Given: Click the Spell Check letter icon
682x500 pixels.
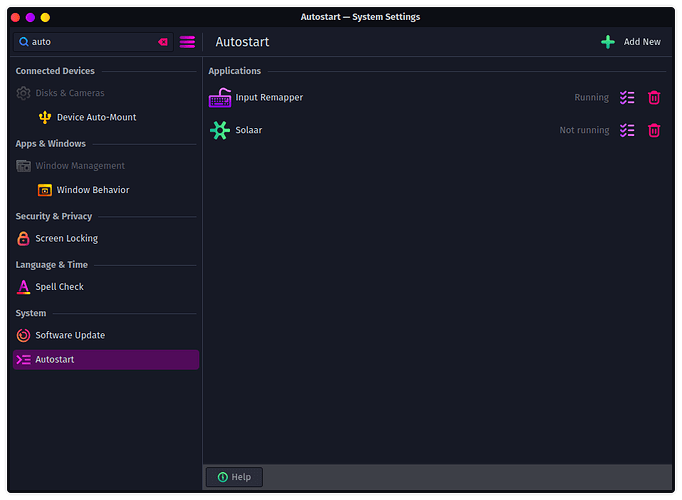Looking at the screenshot, I should pos(23,287).
